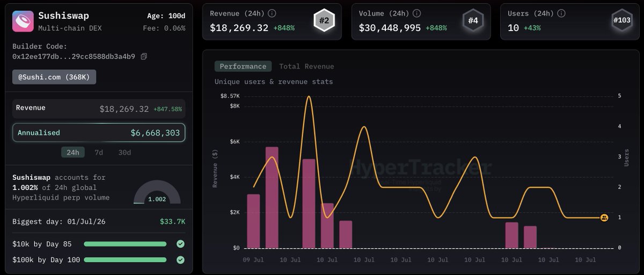Click the $8.57K axis label

(230, 96)
